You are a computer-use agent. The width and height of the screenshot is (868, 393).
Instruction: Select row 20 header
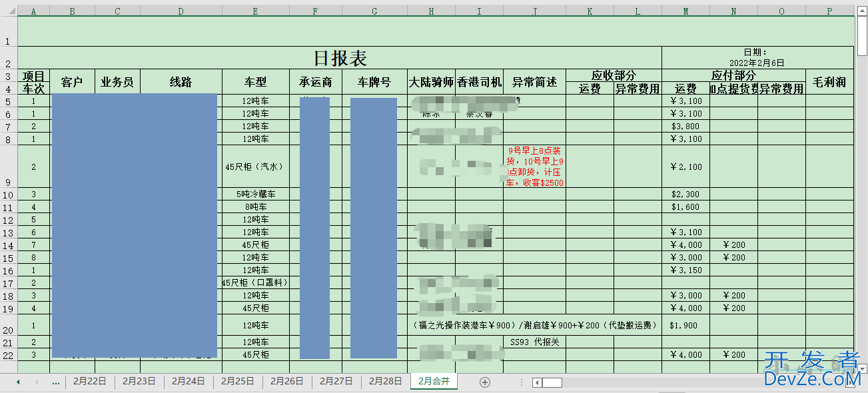[9, 325]
